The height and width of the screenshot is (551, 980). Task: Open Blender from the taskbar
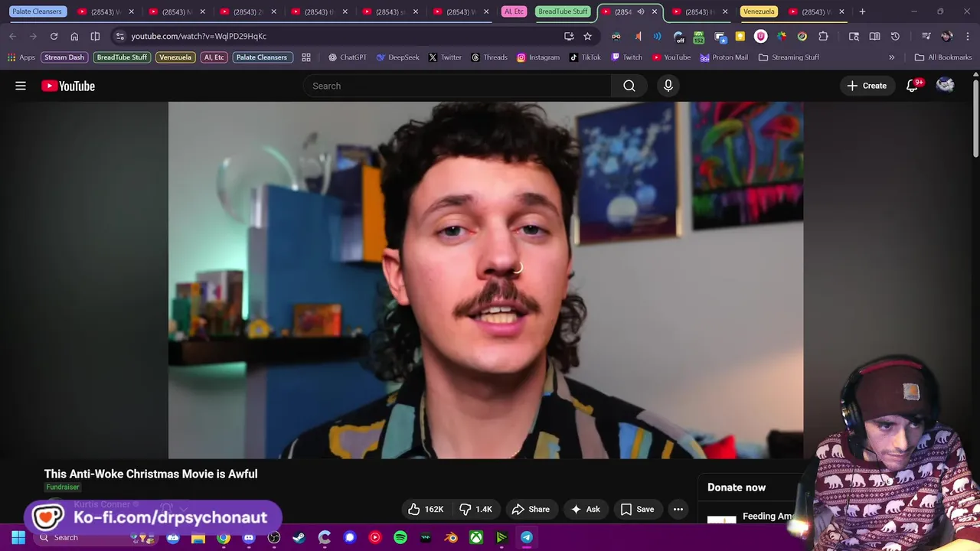point(451,537)
